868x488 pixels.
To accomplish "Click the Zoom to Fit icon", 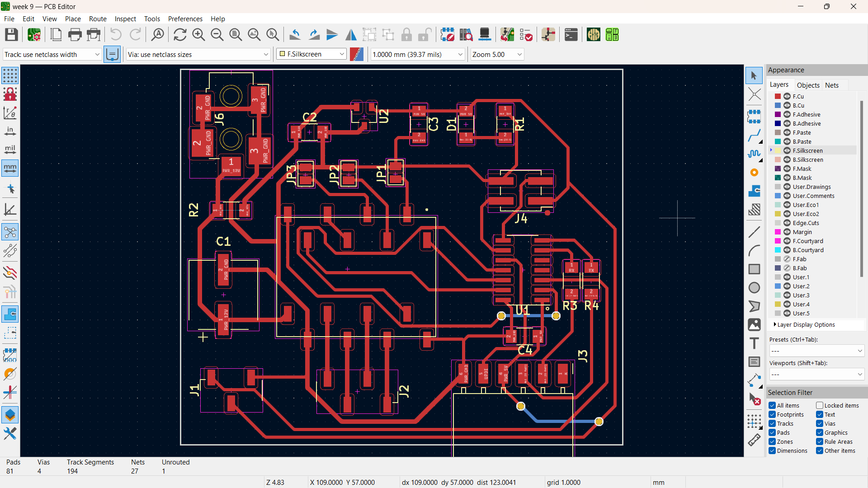I will click(236, 35).
